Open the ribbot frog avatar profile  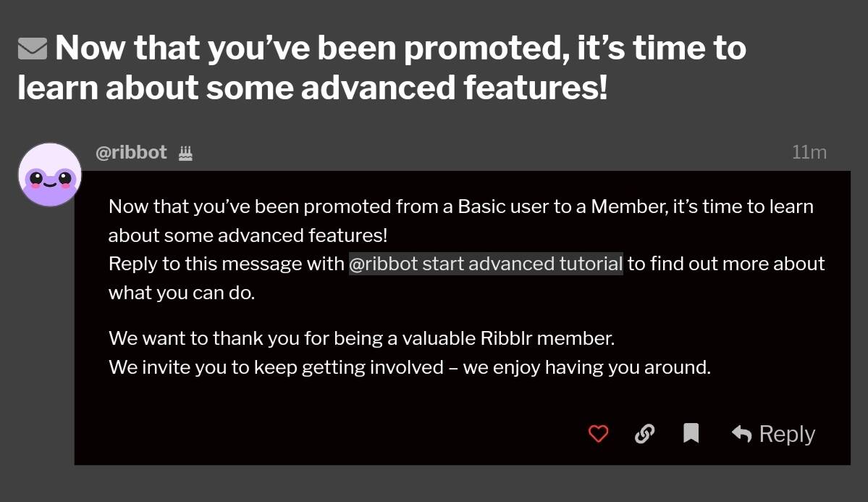click(50, 175)
